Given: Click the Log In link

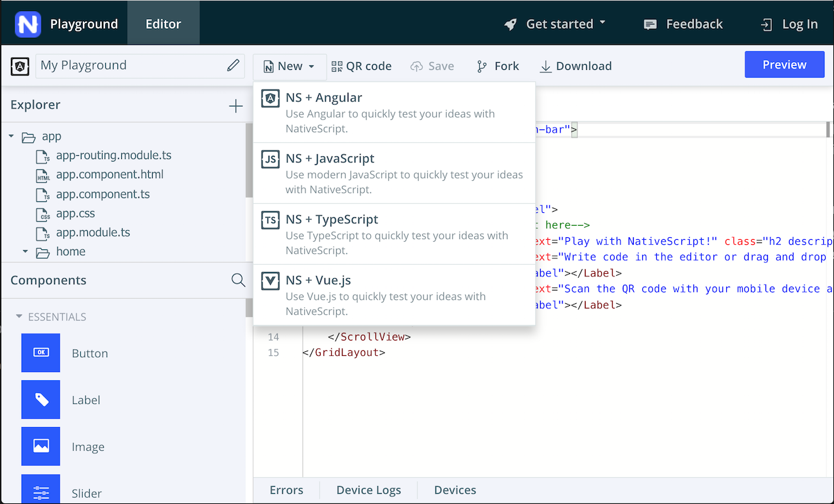Looking at the screenshot, I should (x=800, y=24).
